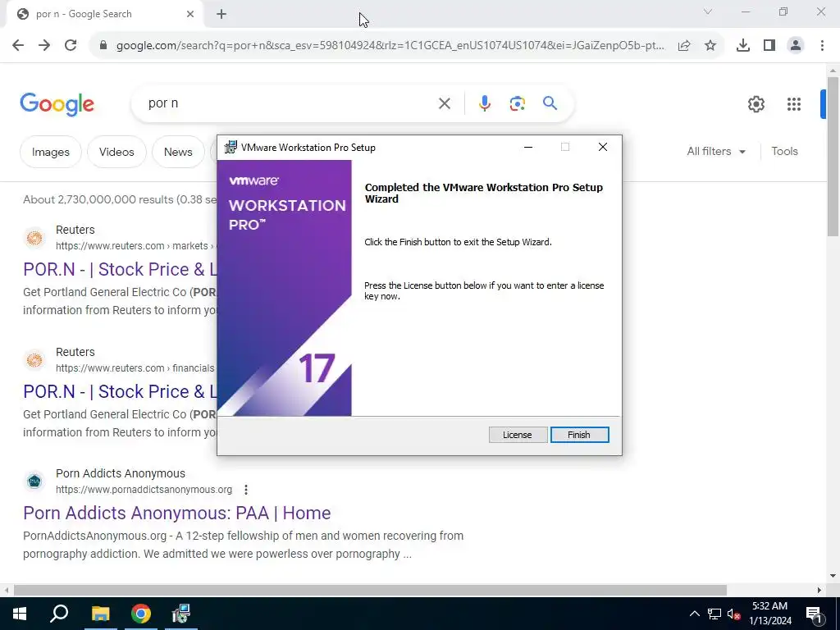This screenshot has height=630, width=840.
Task: Bookmark this page with star icon
Action: [710, 46]
